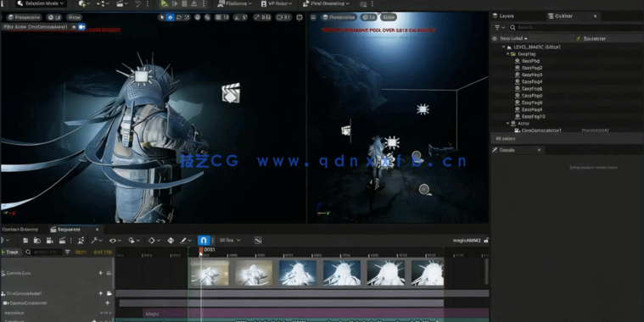Activate the Translate transform tool
644x322 pixels.
pos(170,17)
